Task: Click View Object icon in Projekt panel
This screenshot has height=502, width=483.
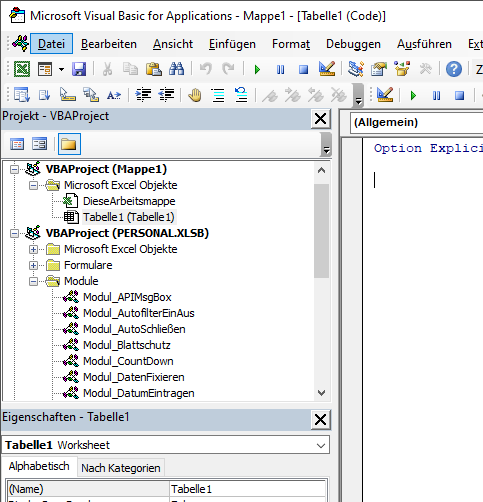Action: point(39,144)
